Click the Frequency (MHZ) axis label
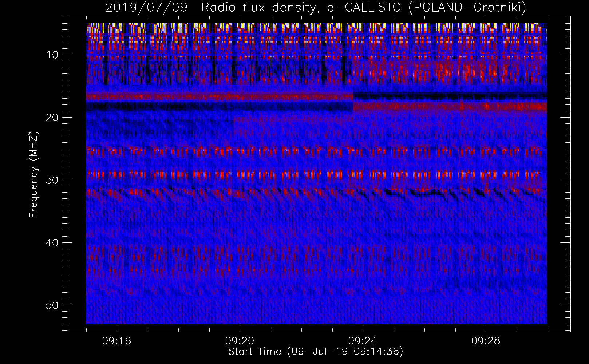589x364 pixels. [x=34, y=175]
